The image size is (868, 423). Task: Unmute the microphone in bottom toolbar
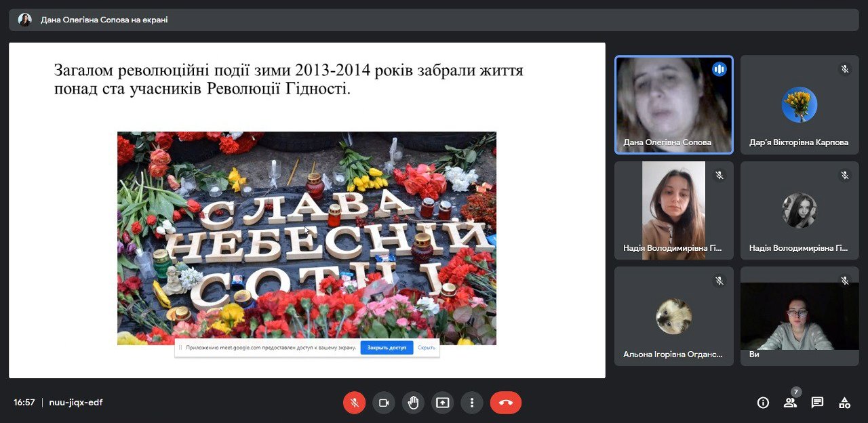(x=354, y=403)
